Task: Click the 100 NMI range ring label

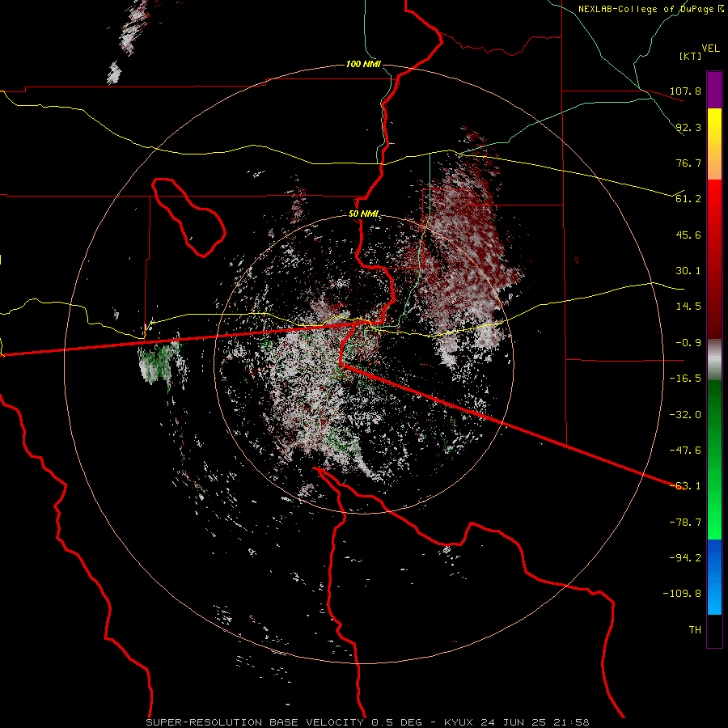Action: (363, 64)
